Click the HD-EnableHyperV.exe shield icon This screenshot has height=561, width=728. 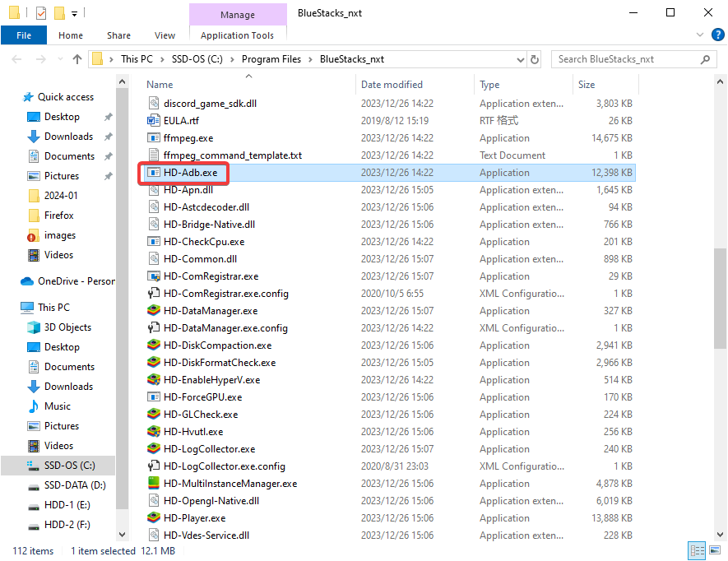pyautogui.click(x=153, y=380)
